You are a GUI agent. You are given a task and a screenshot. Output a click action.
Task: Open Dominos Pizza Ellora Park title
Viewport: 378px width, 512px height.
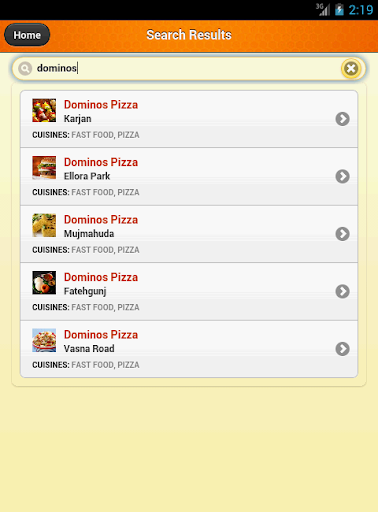pyautogui.click(x=101, y=162)
